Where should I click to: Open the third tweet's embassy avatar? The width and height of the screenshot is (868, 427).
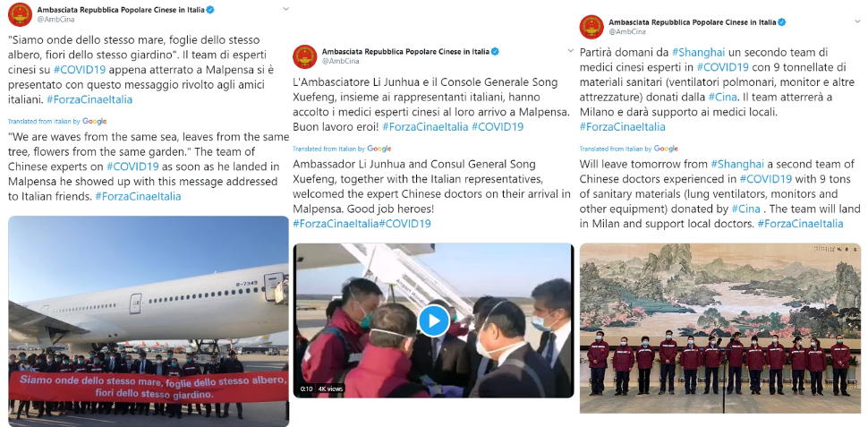coord(591,27)
